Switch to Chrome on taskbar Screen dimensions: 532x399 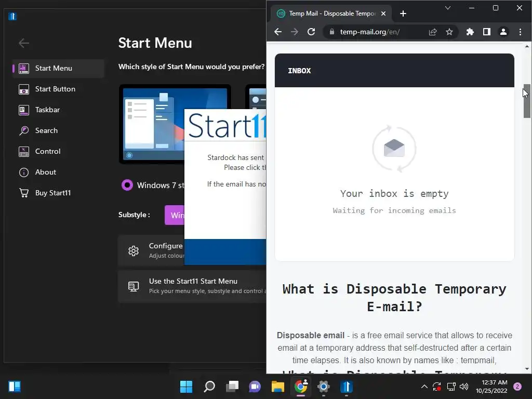pos(301,387)
